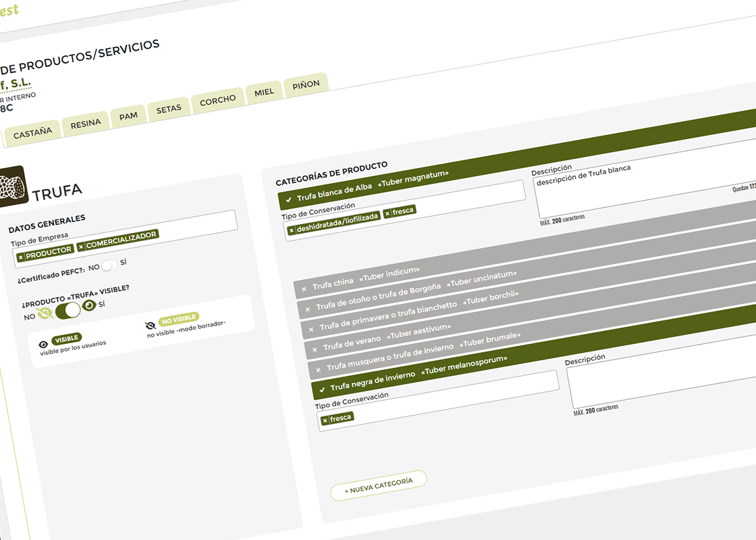Remove fresca tag under Trufa blanca
The image size is (756, 540).
(x=387, y=213)
